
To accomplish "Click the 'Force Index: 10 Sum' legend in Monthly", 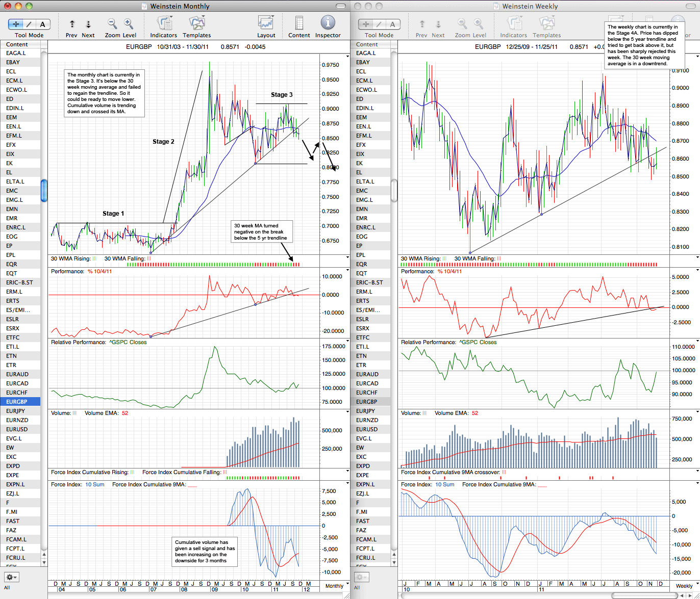I will pos(78,484).
